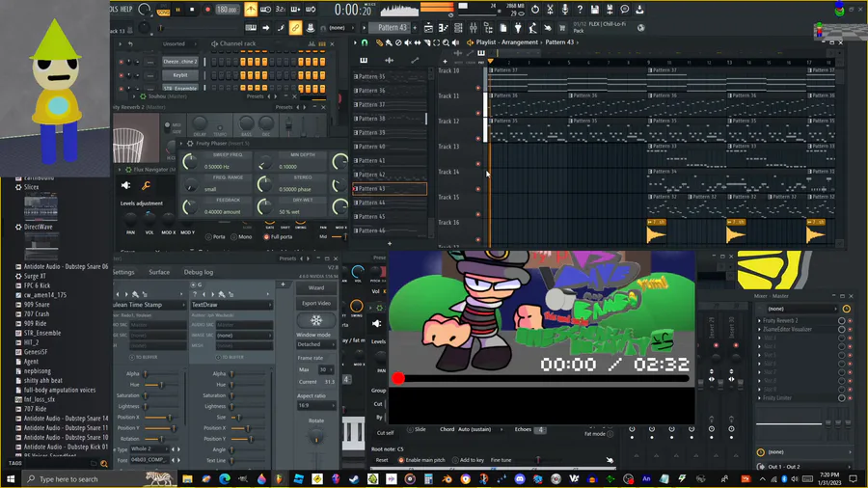Open the Aspect ratio 16:9 dropdown
The width and height of the screenshot is (868, 488).
pos(316,406)
